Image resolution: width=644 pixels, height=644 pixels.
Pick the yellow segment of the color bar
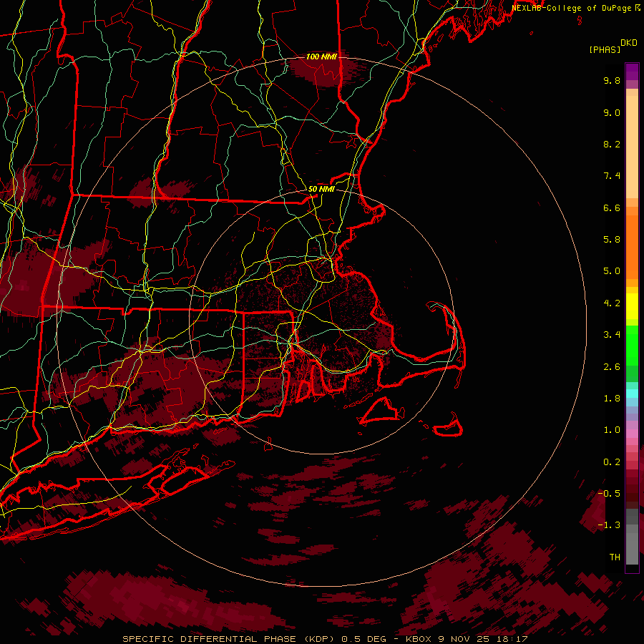click(632, 306)
